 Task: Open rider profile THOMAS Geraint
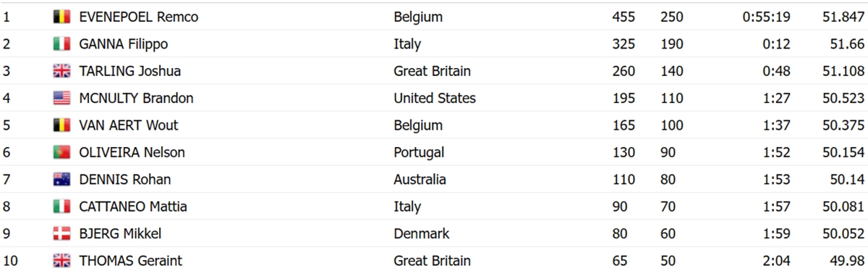click(130, 260)
